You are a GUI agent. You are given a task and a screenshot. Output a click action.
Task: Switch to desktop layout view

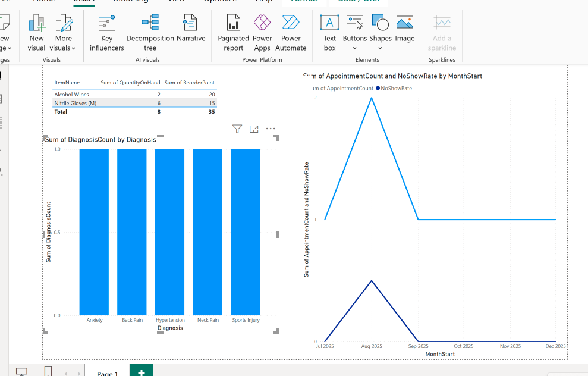click(x=21, y=372)
